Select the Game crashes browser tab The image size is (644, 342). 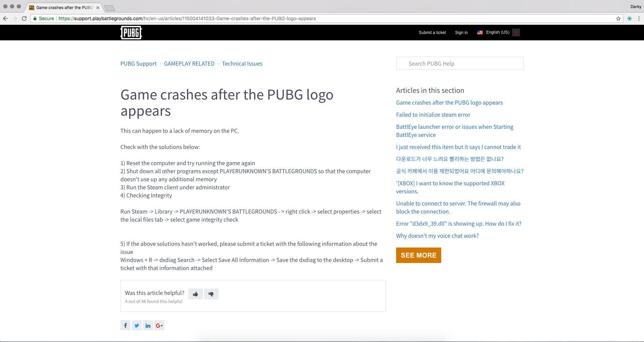[64, 8]
